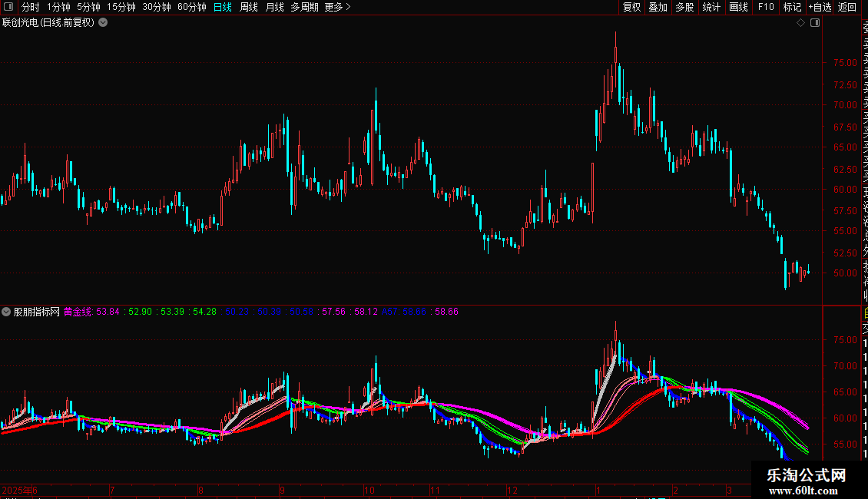868x499 pixels.
Task: Click the indicator value 52.90
Action: 140,312
